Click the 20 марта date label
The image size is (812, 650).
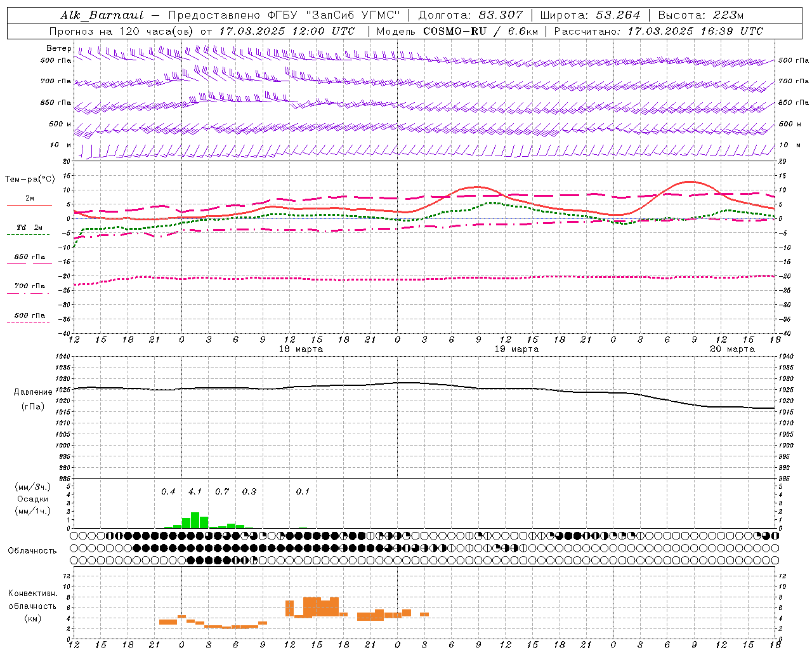[732, 349]
